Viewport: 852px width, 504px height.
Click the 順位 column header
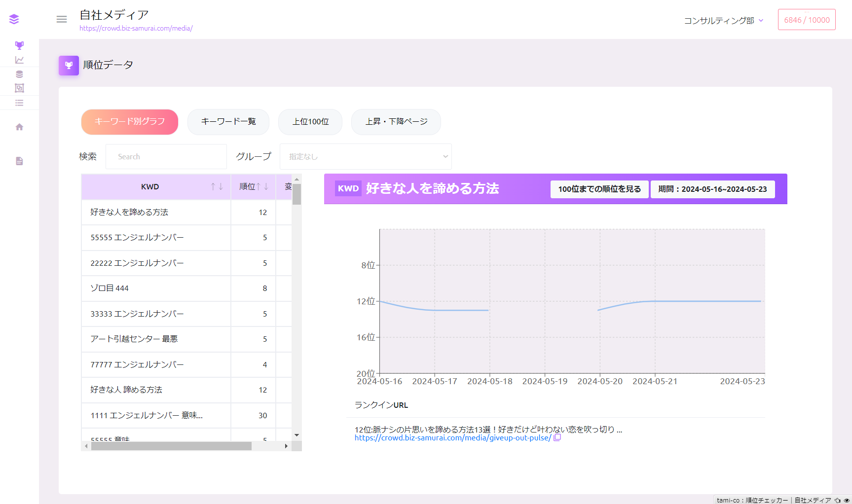click(253, 186)
